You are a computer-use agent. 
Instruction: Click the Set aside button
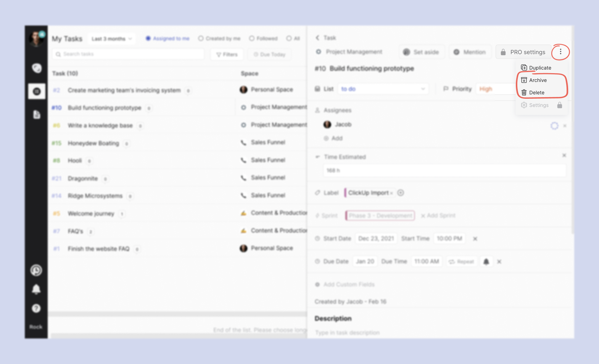(x=422, y=52)
